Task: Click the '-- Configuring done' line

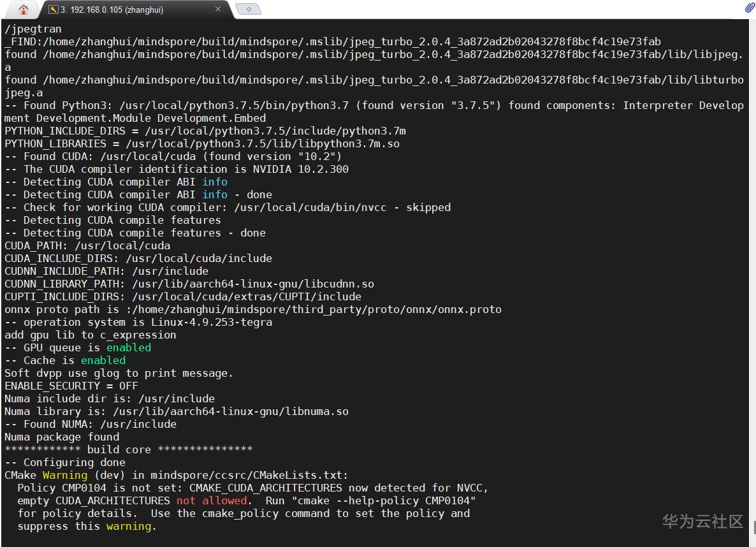Action: coord(65,462)
